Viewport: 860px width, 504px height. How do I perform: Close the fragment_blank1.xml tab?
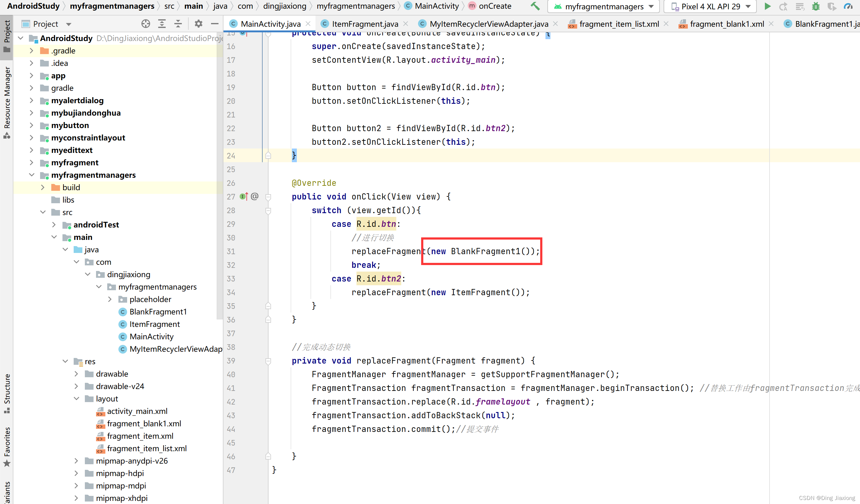coord(771,24)
